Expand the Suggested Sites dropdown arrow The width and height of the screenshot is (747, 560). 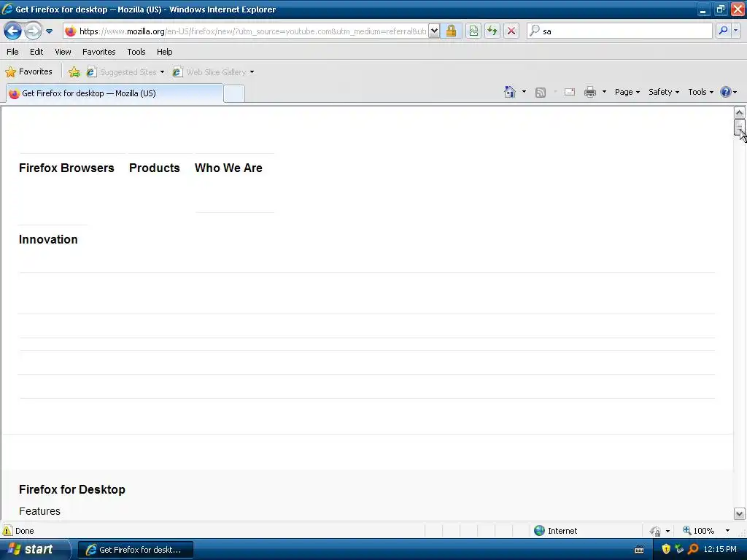(162, 72)
